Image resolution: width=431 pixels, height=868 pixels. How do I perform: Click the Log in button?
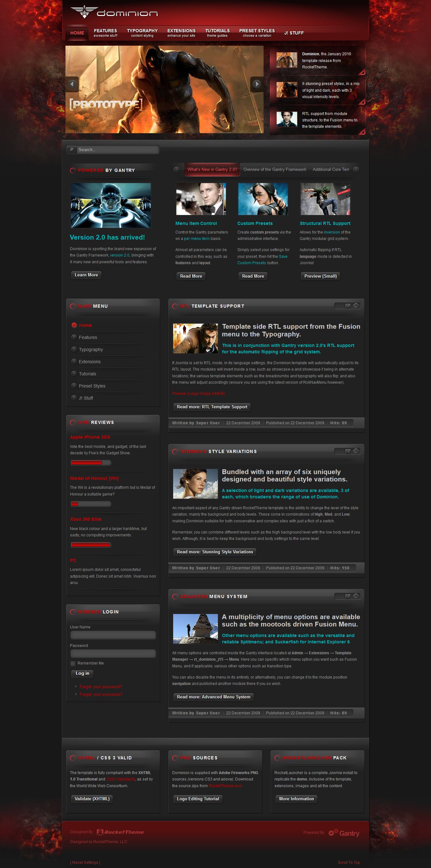pos(82,673)
